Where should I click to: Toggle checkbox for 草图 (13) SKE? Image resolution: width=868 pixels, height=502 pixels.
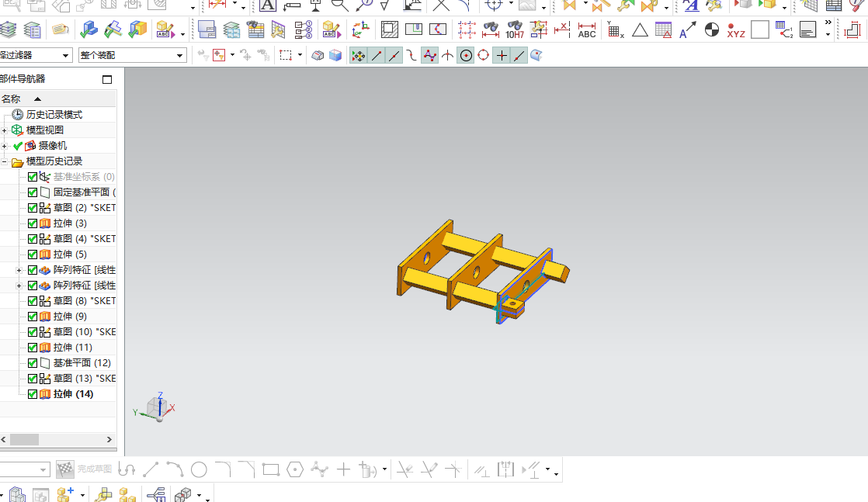pyautogui.click(x=33, y=379)
